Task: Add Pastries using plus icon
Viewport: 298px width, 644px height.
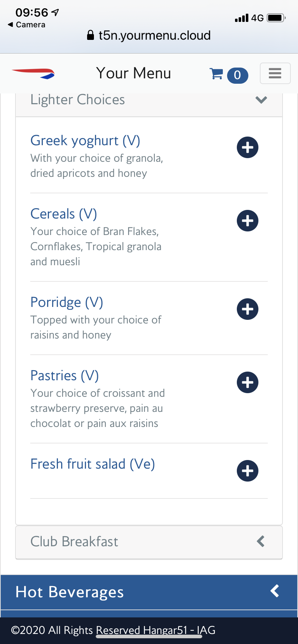Action: [x=248, y=382]
